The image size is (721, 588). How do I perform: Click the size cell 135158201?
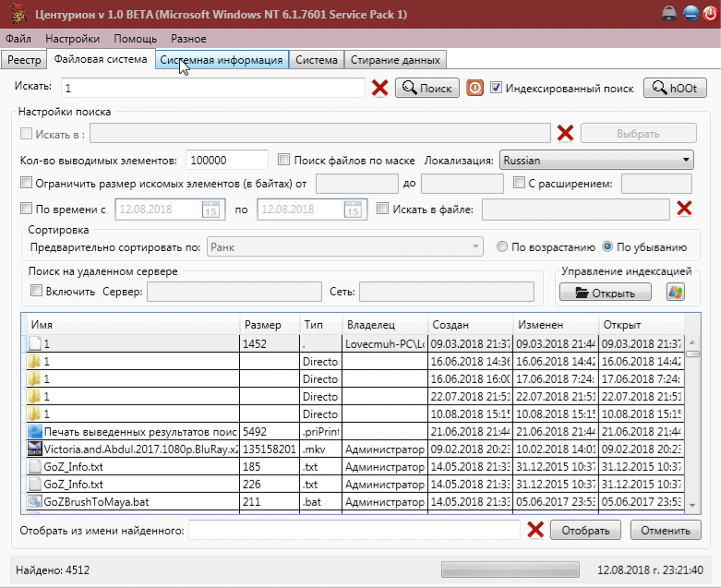pos(270,450)
